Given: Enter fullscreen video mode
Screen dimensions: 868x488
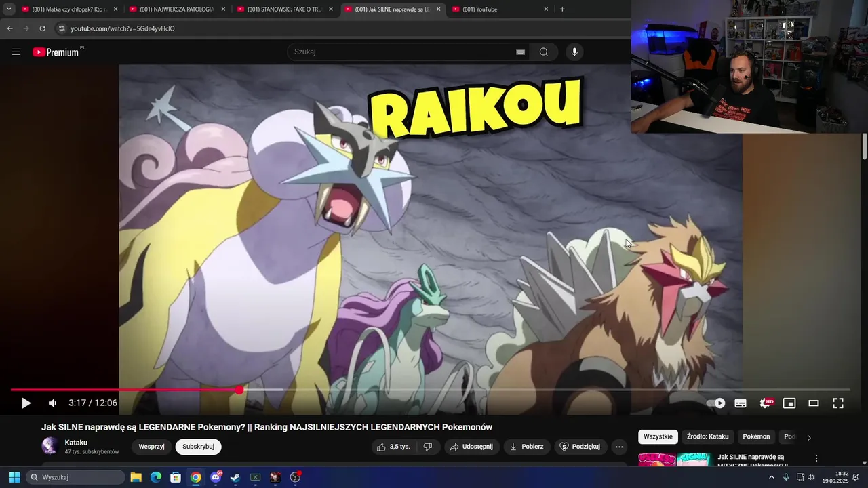Looking at the screenshot, I should click(x=838, y=403).
